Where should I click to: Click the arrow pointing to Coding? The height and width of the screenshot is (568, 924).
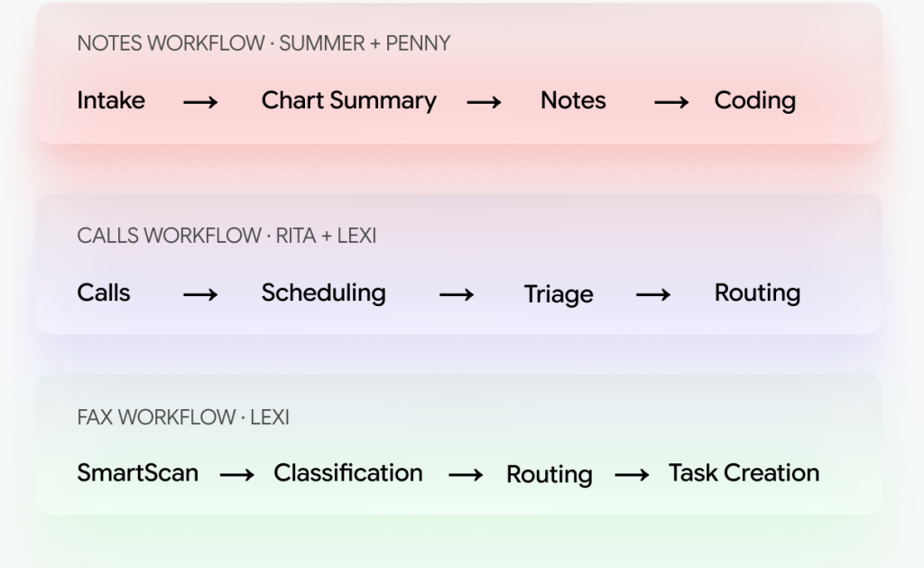click(671, 103)
